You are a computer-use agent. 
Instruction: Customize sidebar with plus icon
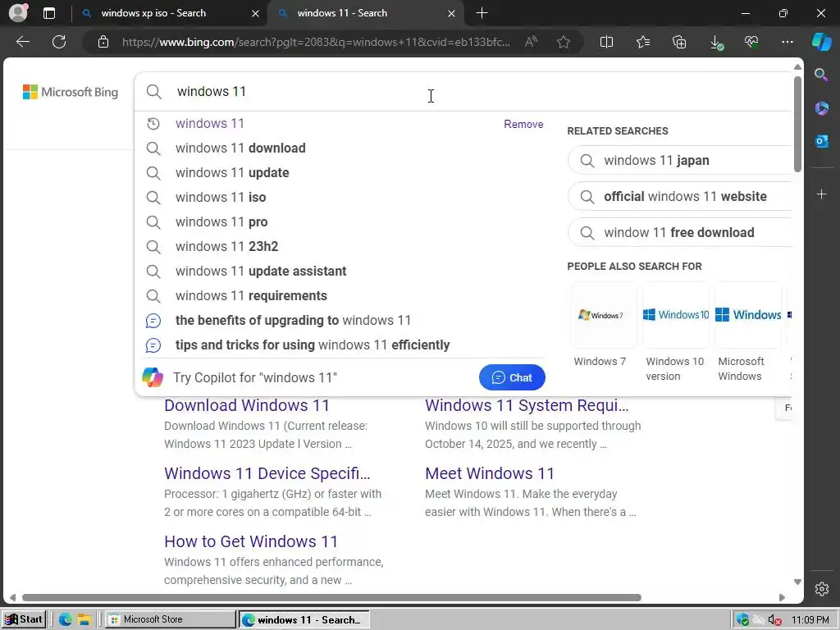[x=822, y=194]
